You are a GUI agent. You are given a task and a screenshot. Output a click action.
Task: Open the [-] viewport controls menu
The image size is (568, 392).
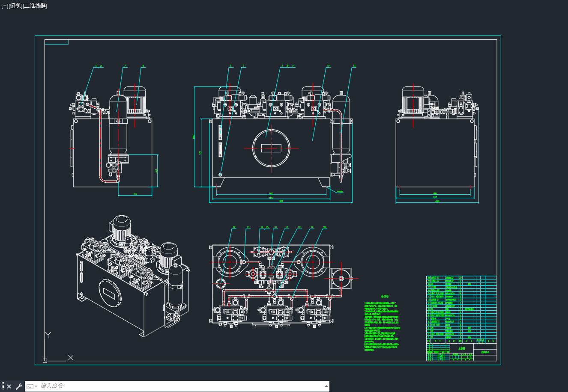point(5,6)
